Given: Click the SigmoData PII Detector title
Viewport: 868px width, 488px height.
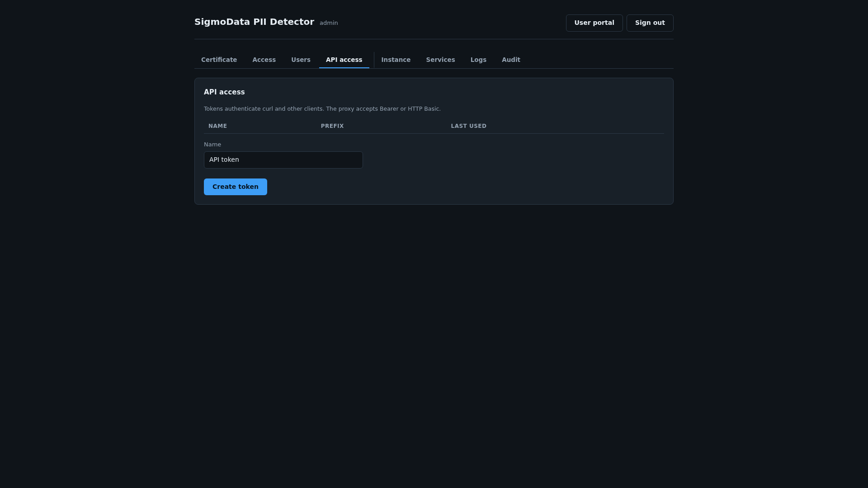Looking at the screenshot, I should click(x=254, y=22).
